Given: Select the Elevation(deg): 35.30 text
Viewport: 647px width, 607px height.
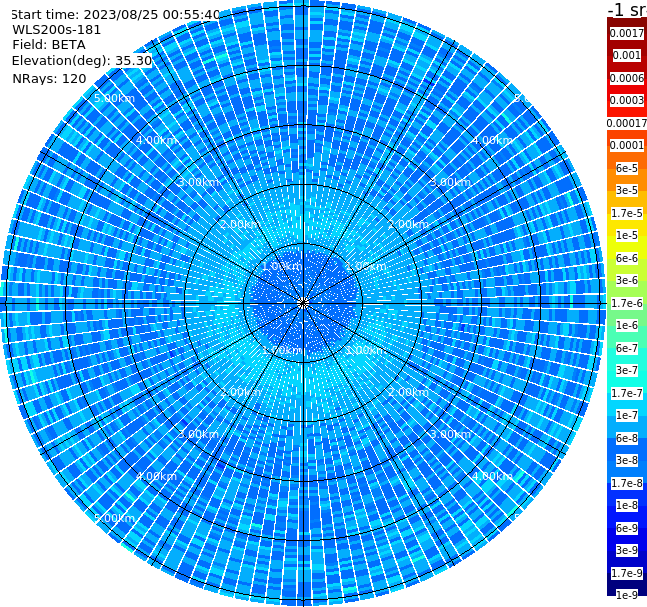Looking at the screenshot, I should click(82, 61).
